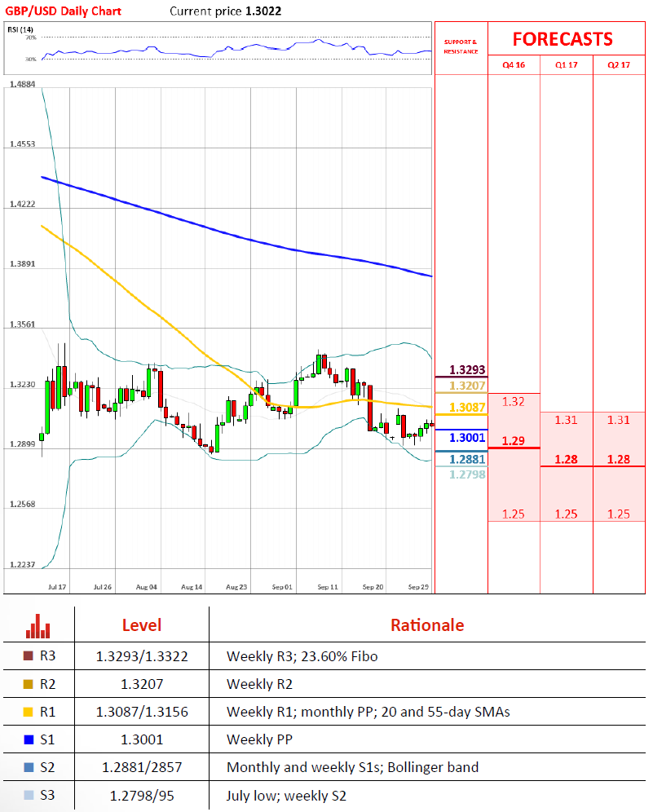This screenshot has width=653, height=812.
Task: Click the 1.25 forecast in Q4 16
Action: pyautogui.click(x=513, y=514)
